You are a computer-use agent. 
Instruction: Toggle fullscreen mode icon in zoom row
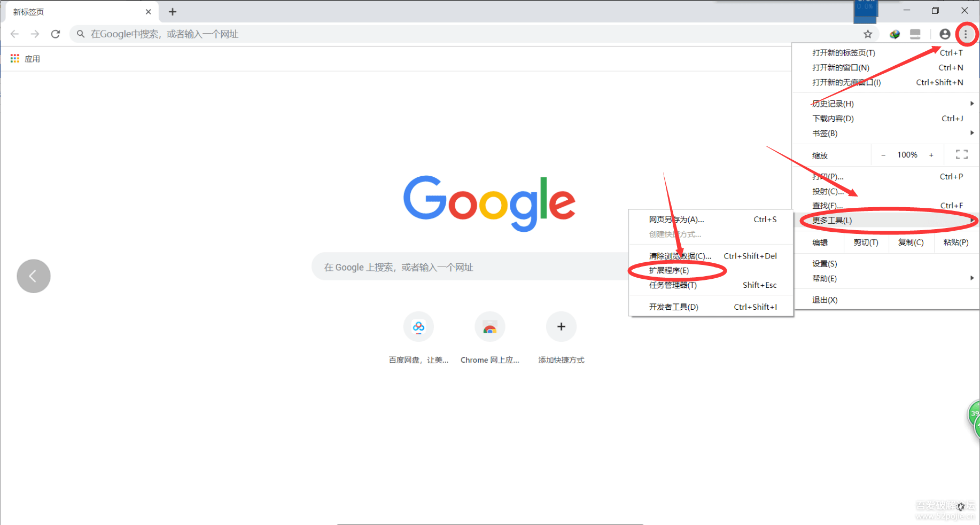pyautogui.click(x=962, y=155)
